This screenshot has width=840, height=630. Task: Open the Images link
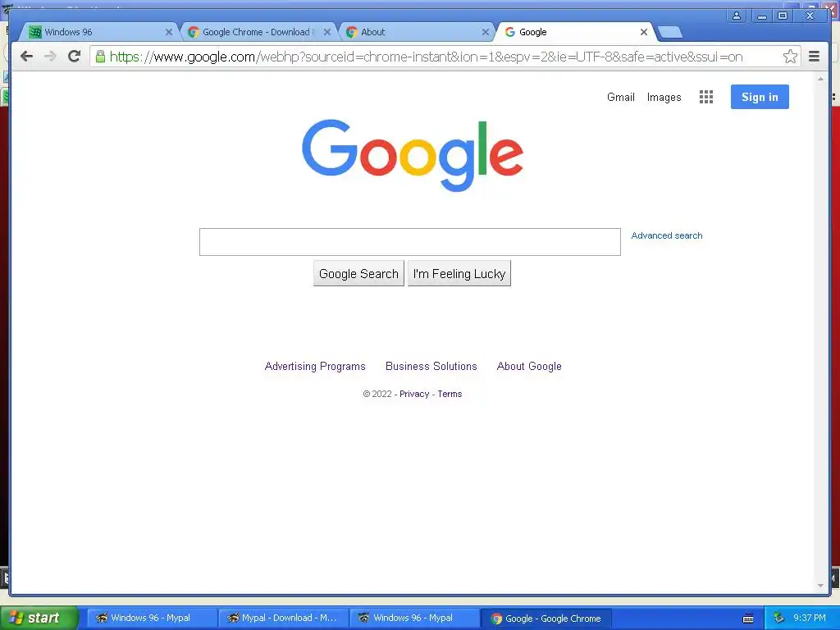point(664,97)
